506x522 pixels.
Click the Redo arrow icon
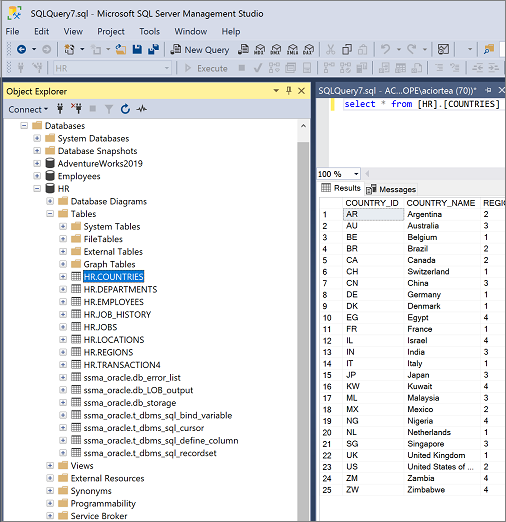pyautogui.click(x=412, y=49)
